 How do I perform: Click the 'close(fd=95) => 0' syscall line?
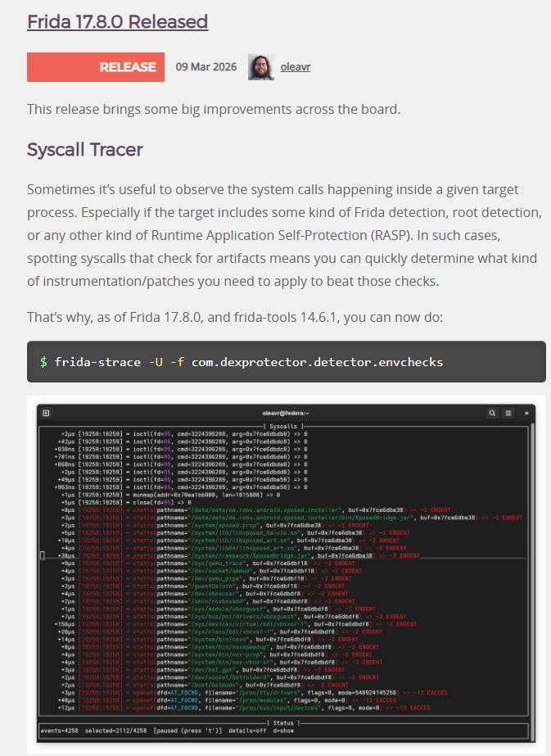(126, 502)
